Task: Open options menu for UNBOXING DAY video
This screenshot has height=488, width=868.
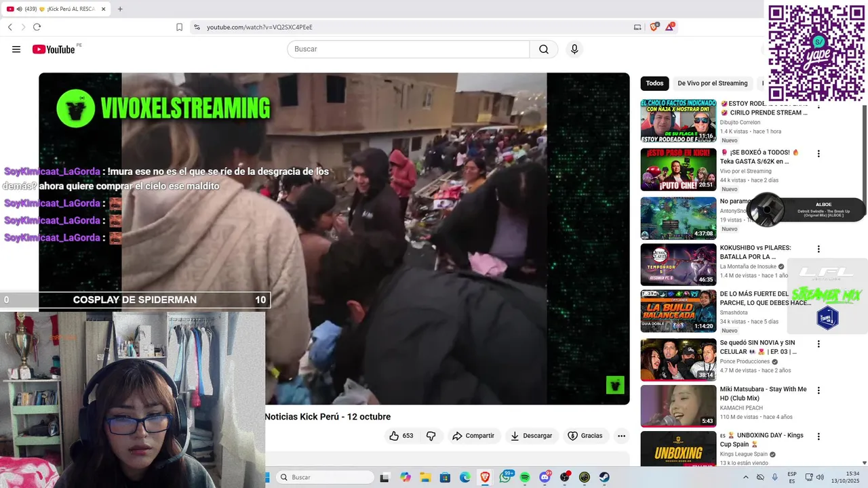Action: click(818, 436)
